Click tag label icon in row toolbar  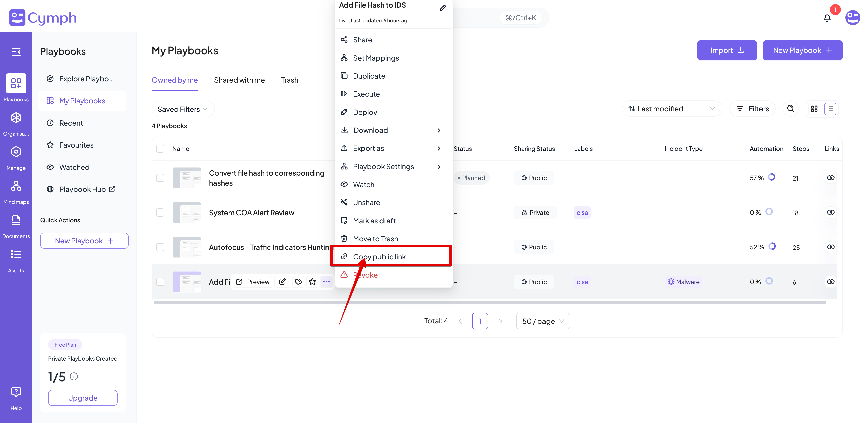298,282
